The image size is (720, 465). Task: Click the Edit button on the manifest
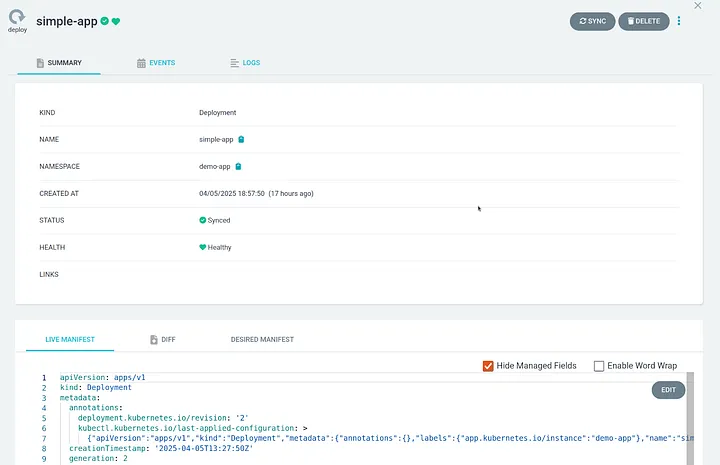(x=668, y=390)
